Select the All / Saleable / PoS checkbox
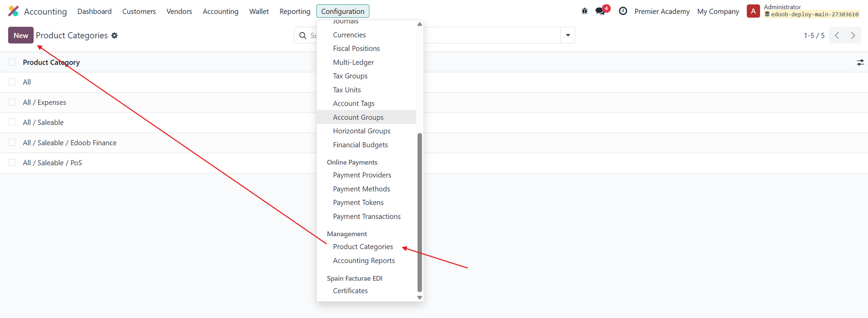The image size is (868, 318). point(12,163)
